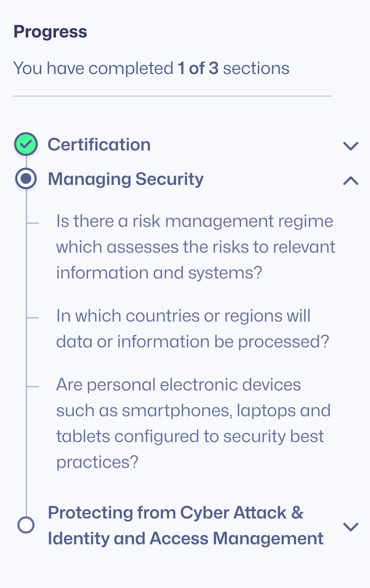Click the connector tick beside the personal electronic devices question

click(x=33, y=387)
